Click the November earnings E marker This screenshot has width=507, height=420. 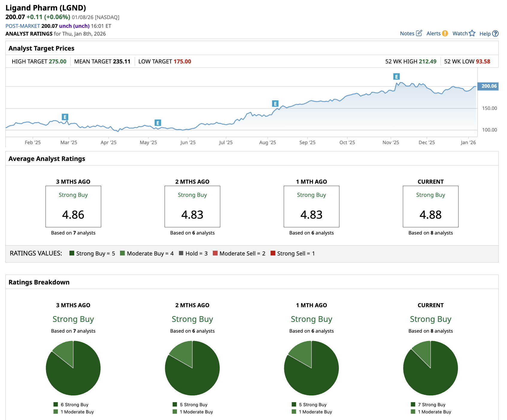click(396, 77)
